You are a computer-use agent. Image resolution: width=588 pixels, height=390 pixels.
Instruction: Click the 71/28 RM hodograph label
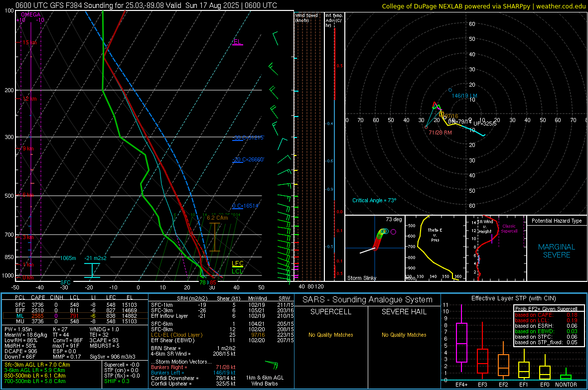click(x=440, y=133)
